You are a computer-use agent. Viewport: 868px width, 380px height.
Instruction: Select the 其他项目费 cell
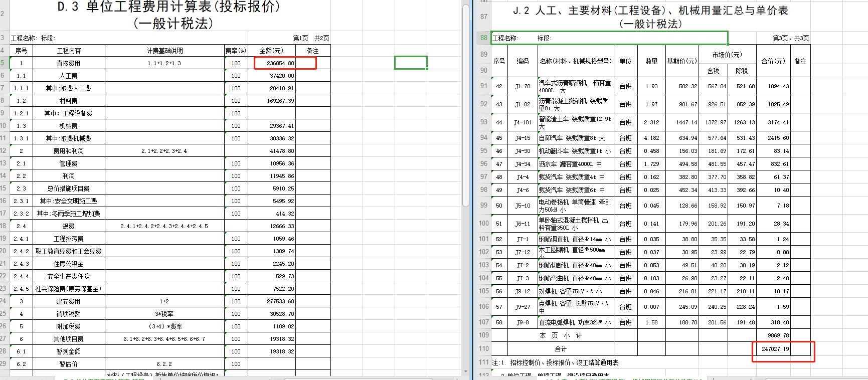point(69,339)
